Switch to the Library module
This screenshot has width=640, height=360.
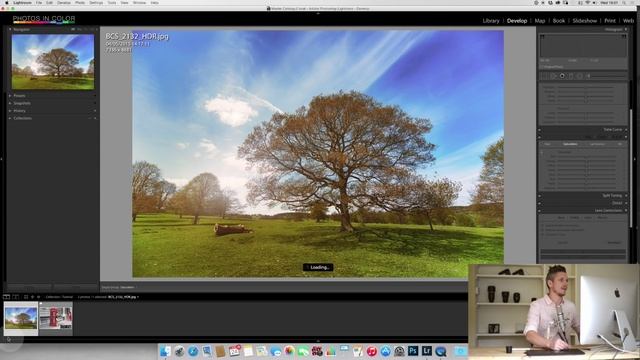491,20
